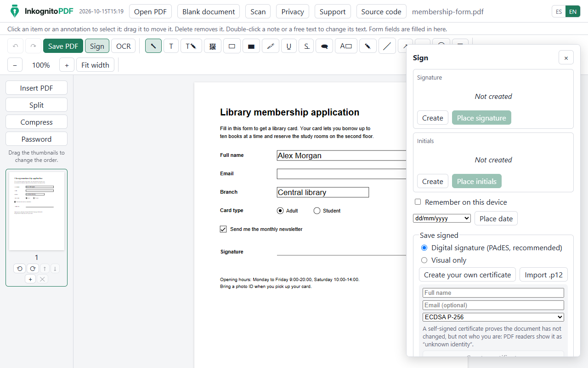Click Create under the Signature section

pos(433,118)
